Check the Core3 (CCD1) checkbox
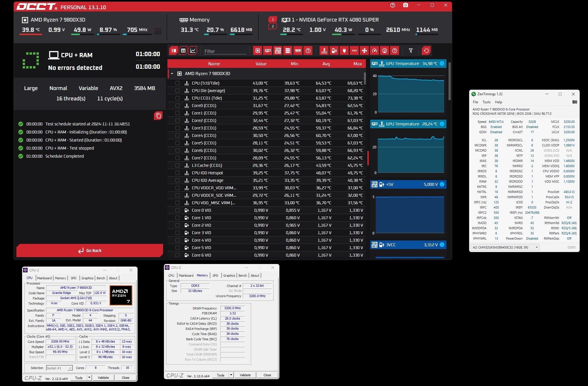 (177, 128)
